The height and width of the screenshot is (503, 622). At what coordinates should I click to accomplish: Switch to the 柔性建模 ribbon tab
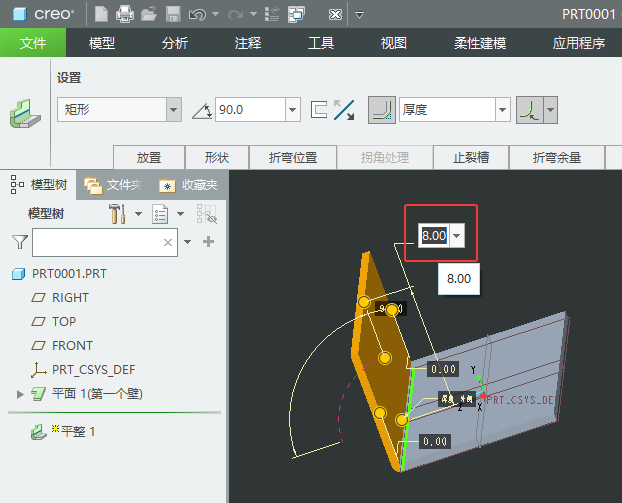coord(480,43)
